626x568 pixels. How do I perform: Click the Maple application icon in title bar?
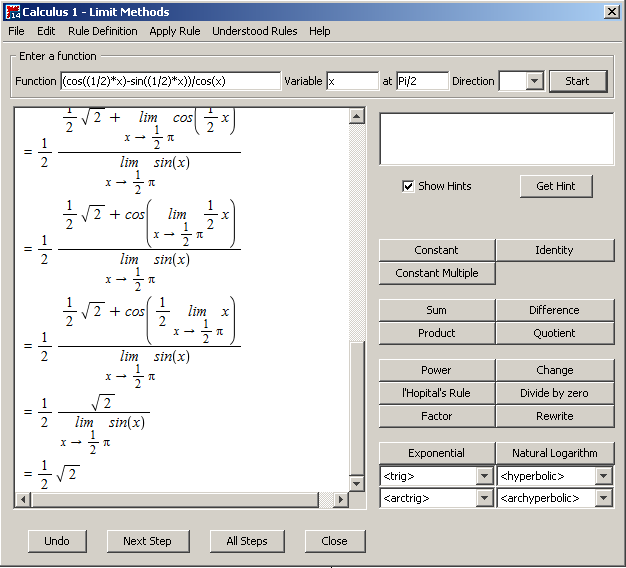[13, 12]
